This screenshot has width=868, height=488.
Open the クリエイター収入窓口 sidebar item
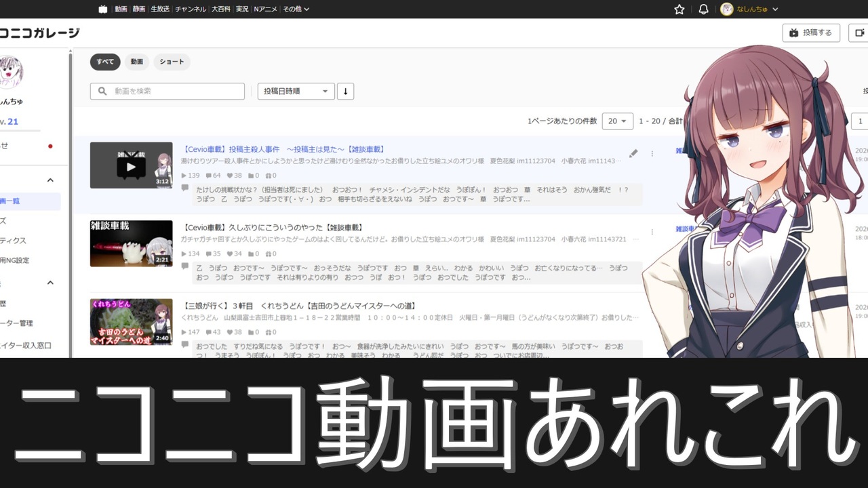click(x=27, y=346)
